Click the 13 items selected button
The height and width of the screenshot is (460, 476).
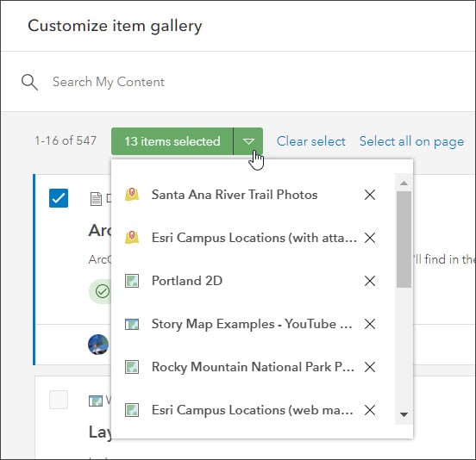click(x=172, y=141)
